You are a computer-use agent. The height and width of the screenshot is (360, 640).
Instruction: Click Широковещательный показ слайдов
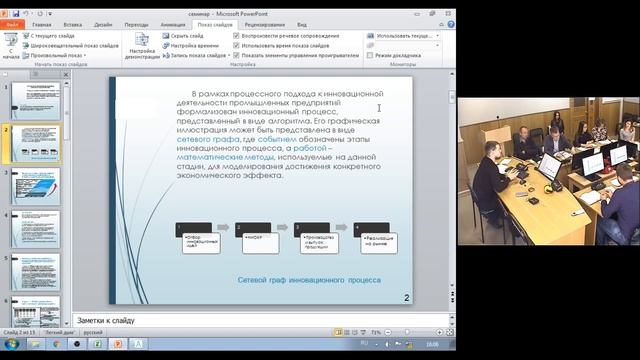(71, 45)
